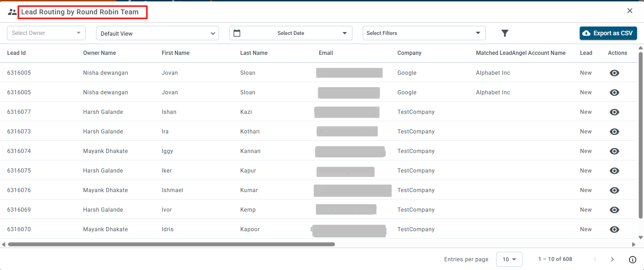Image resolution: width=644 pixels, height=270 pixels.
Task: Click Entries per page label
Action: point(466,260)
